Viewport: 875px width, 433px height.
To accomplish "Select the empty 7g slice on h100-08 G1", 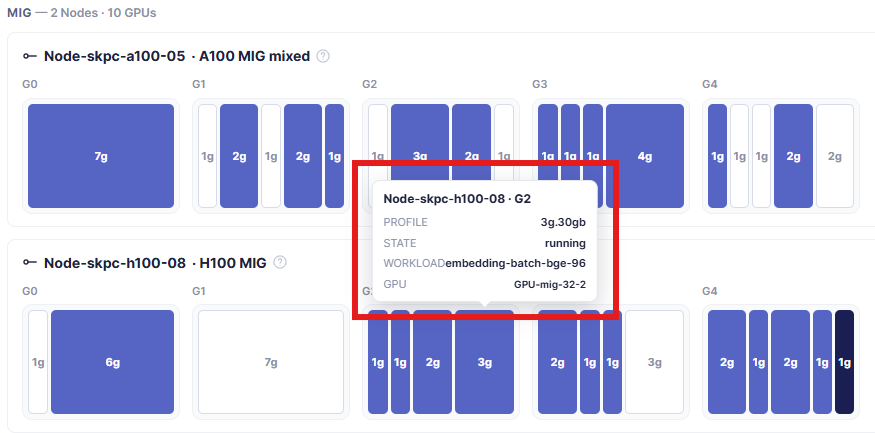I will point(271,362).
